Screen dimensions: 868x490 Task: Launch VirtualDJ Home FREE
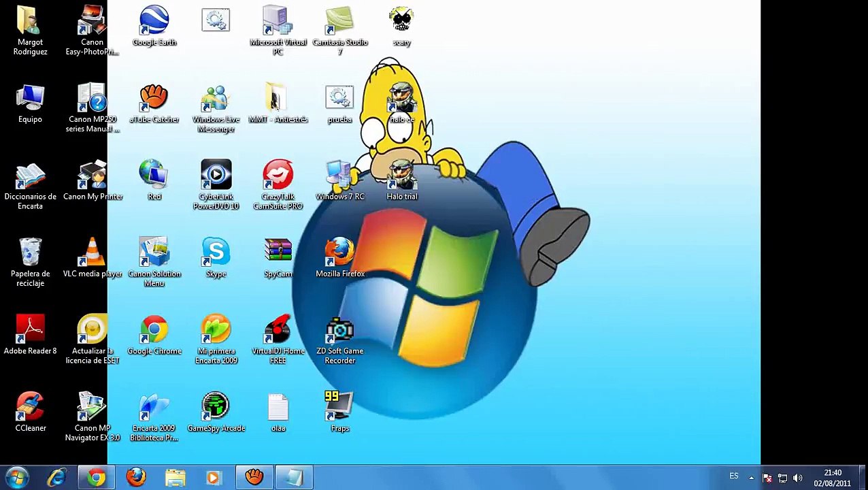278,339
